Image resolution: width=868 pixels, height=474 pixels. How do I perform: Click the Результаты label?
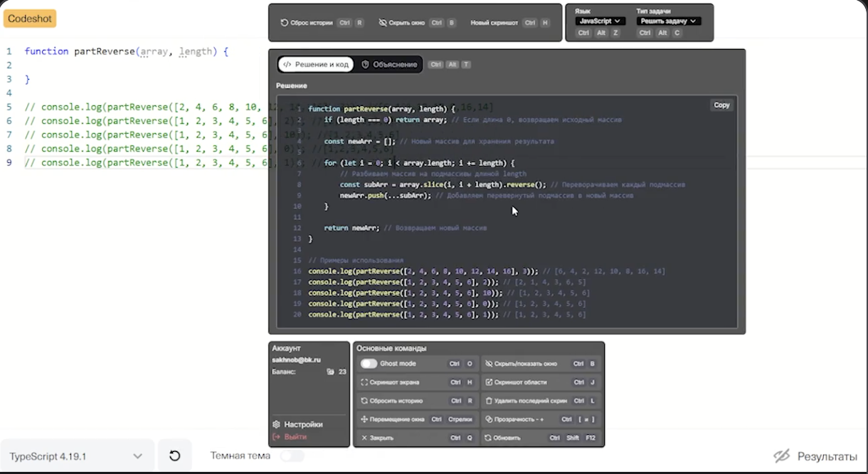(827, 456)
